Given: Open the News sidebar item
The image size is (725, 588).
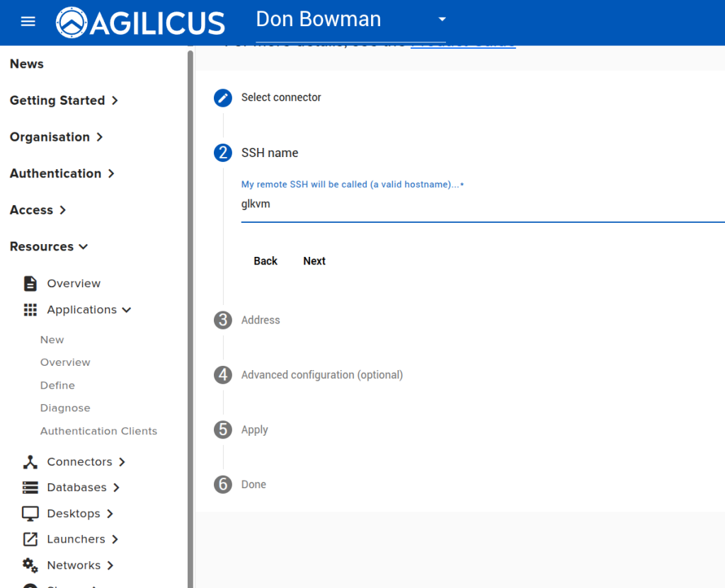Looking at the screenshot, I should [x=27, y=64].
